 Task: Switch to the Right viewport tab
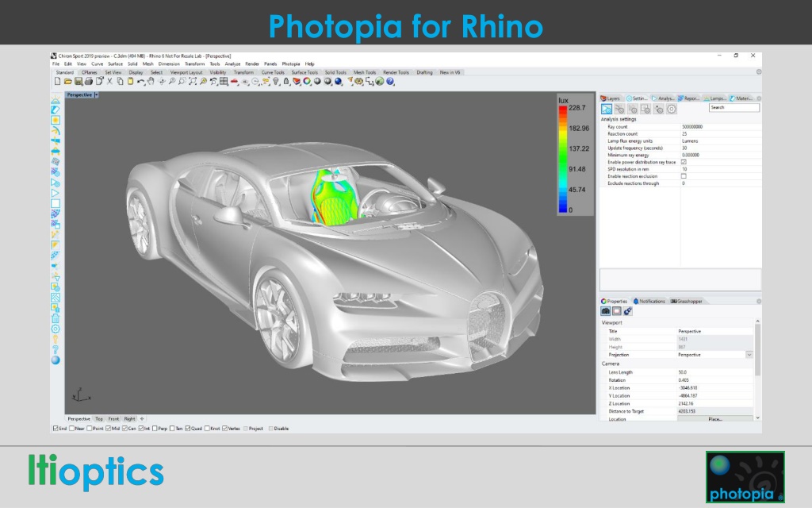click(x=129, y=419)
